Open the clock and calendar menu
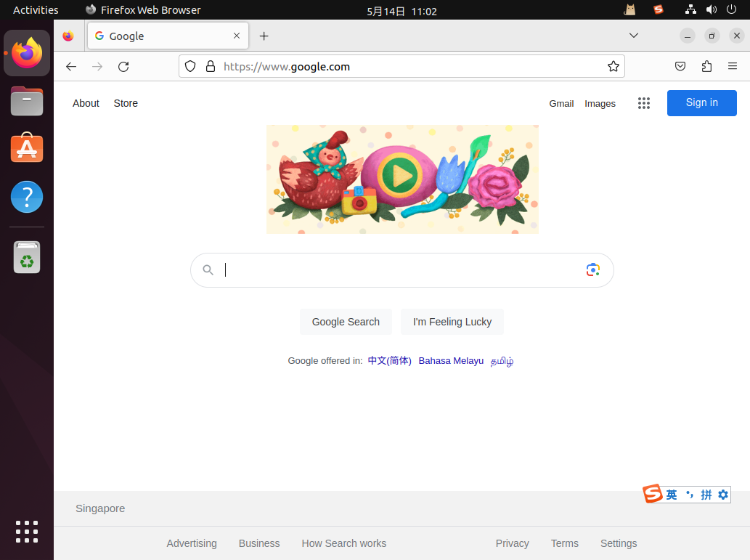This screenshot has height=560, width=750. (402, 11)
